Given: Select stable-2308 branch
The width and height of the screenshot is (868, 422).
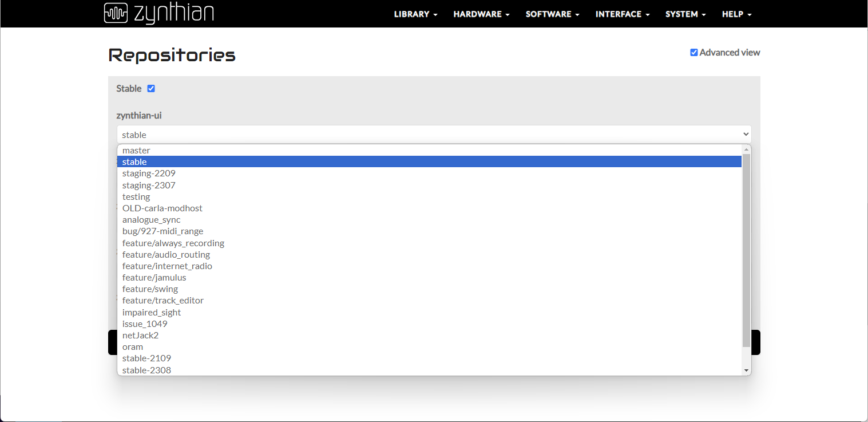Looking at the screenshot, I should pos(429,370).
